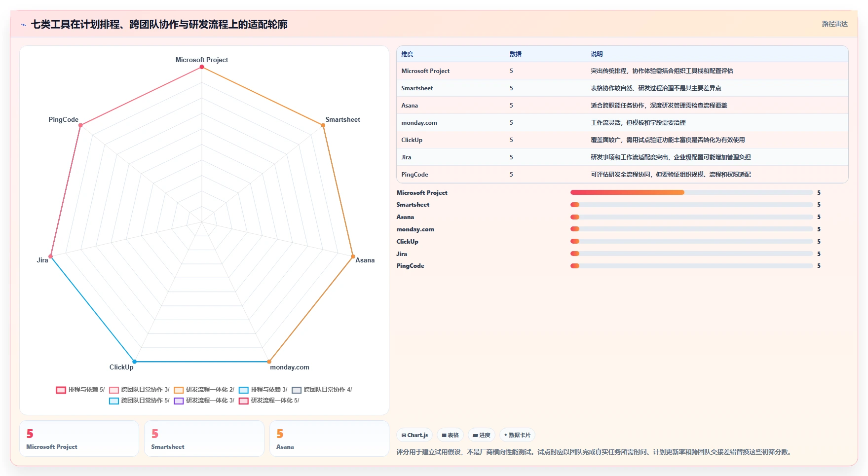Click the 进度 chip
The image size is (868, 476).
pyautogui.click(x=481, y=435)
